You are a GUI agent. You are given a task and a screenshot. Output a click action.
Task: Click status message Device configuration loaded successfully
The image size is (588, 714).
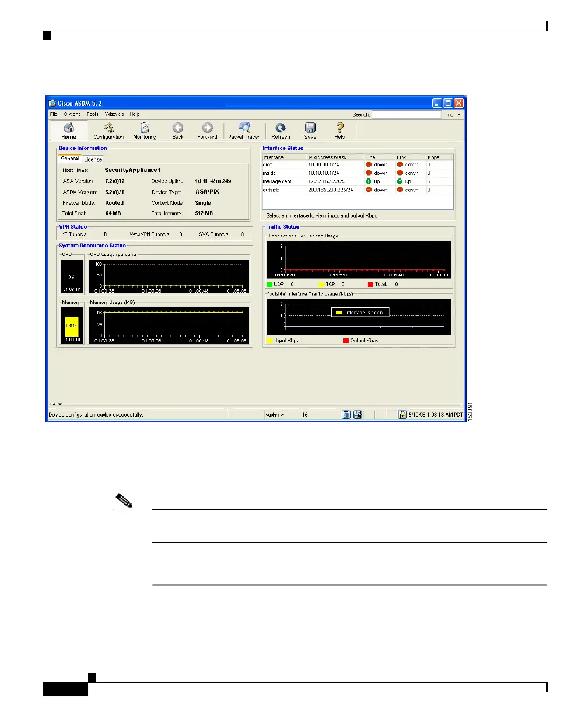[96, 415]
